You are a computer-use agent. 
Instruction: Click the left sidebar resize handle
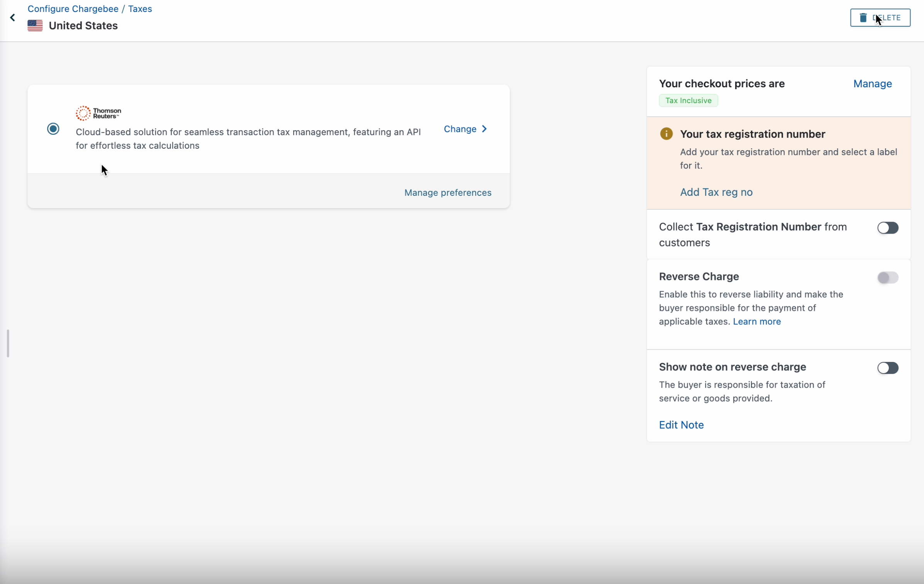click(x=8, y=343)
